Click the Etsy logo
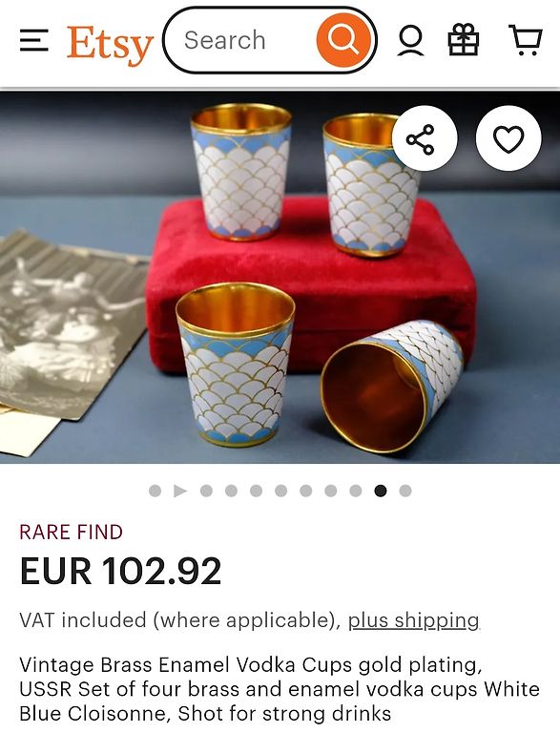Image resolution: width=560 pixels, height=733 pixels. pyautogui.click(x=110, y=45)
